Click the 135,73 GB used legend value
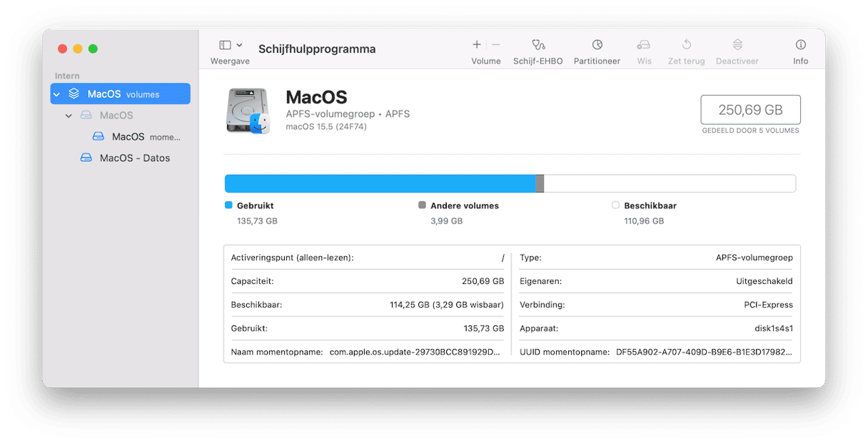This screenshot has width=868, height=444. [257, 221]
